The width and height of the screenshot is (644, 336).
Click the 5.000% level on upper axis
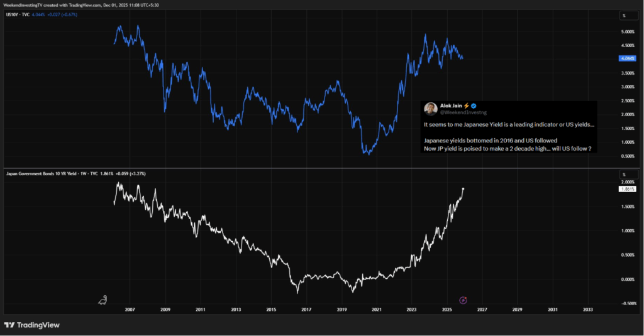pos(627,31)
